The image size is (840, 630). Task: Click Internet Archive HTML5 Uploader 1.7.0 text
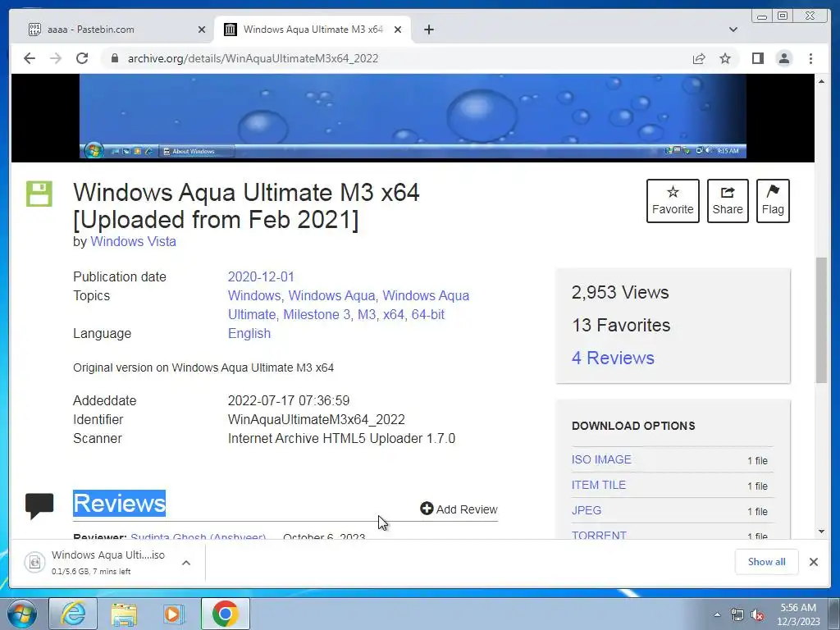341,438
